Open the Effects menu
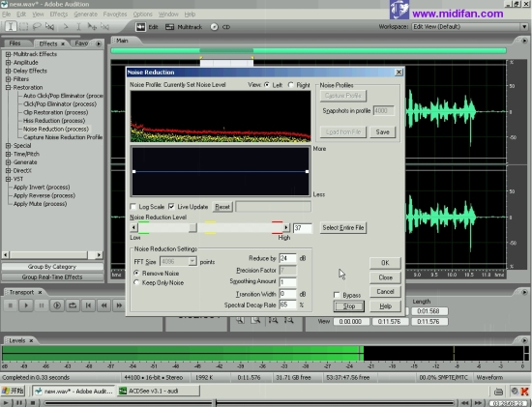The image size is (532, 407). coord(59,15)
